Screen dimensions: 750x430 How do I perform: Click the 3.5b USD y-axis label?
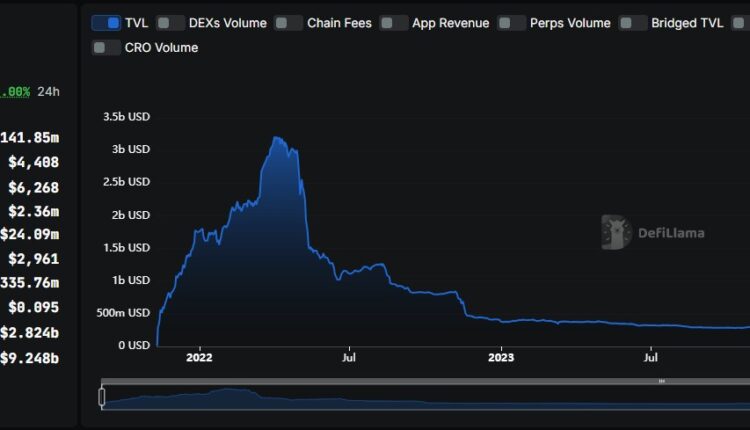pyautogui.click(x=126, y=117)
